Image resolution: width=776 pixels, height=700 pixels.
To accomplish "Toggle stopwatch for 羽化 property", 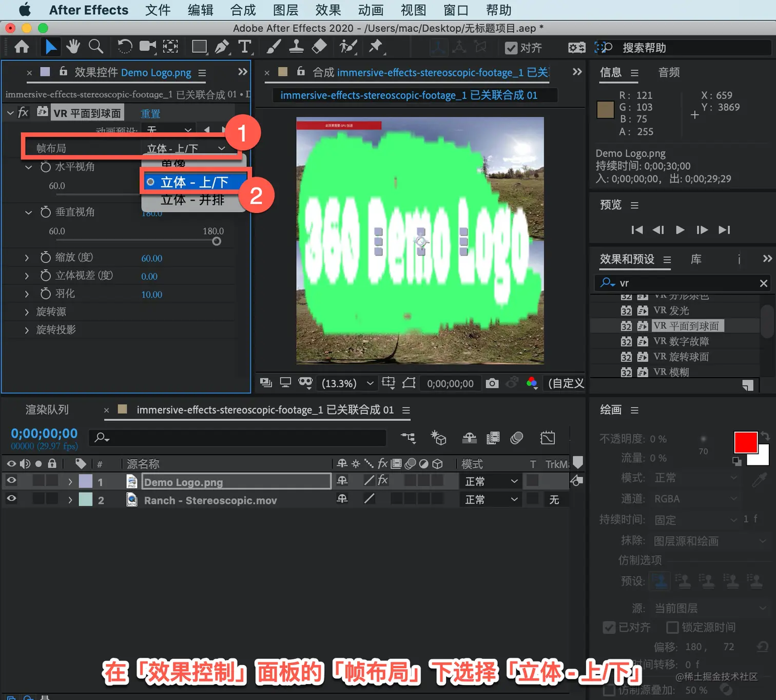I will tap(46, 293).
